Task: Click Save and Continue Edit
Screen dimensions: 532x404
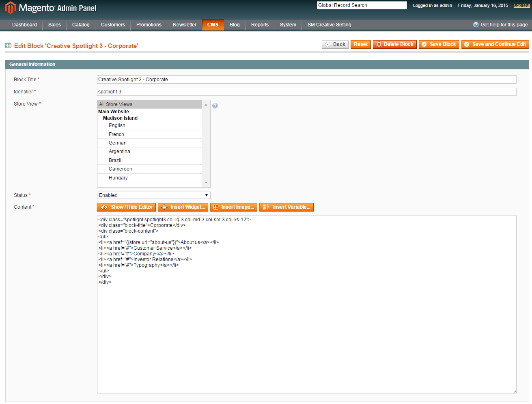Action: tap(495, 44)
